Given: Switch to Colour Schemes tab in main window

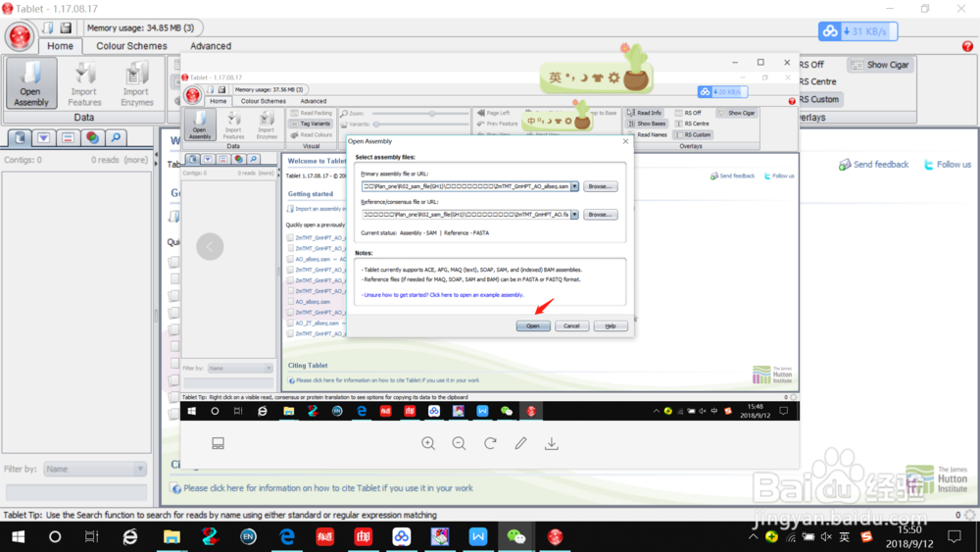Looking at the screenshot, I should [131, 46].
